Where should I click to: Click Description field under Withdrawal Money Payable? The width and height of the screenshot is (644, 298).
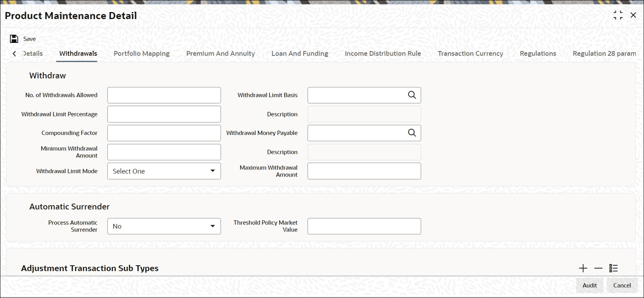(x=364, y=152)
